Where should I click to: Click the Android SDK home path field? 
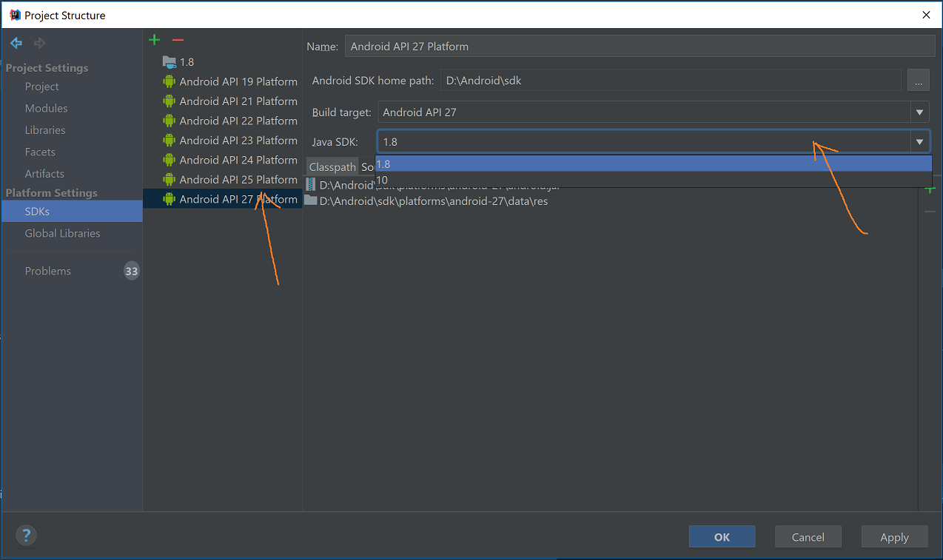coord(671,81)
